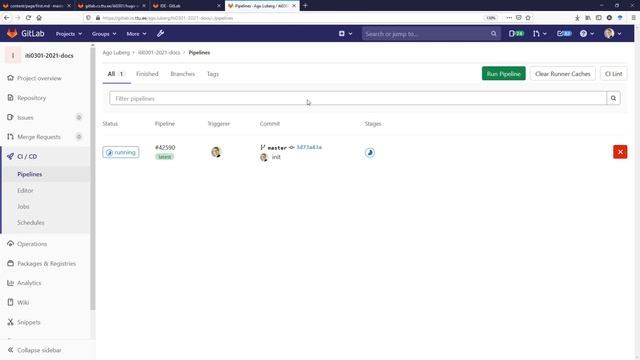The image size is (640, 360).
Task: Click Clear Runner Caches button
Action: (562, 74)
